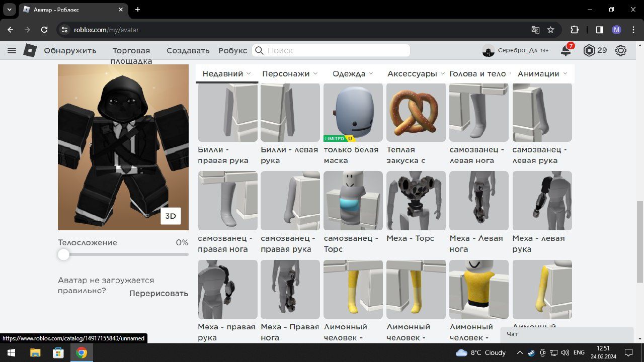Open Steam tray icon

pyautogui.click(x=531, y=352)
